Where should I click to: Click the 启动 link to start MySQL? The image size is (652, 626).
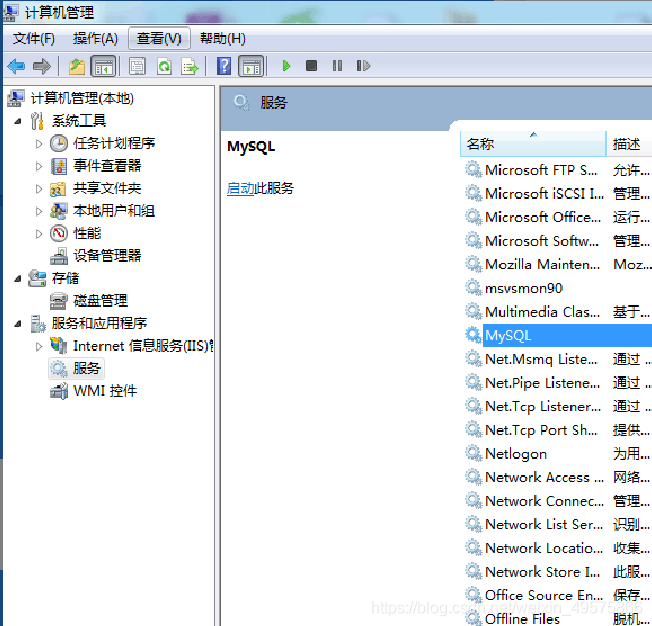tap(240, 188)
